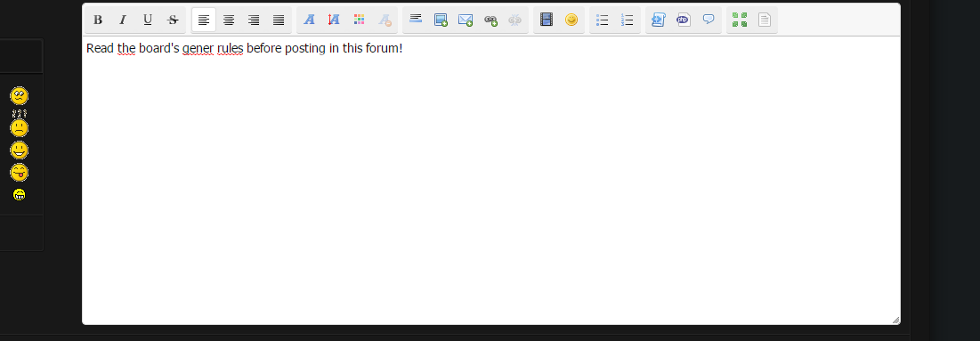Toggle bold formatting in editor toolbar
Screen dimensions: 980x341
coord(98,20)
